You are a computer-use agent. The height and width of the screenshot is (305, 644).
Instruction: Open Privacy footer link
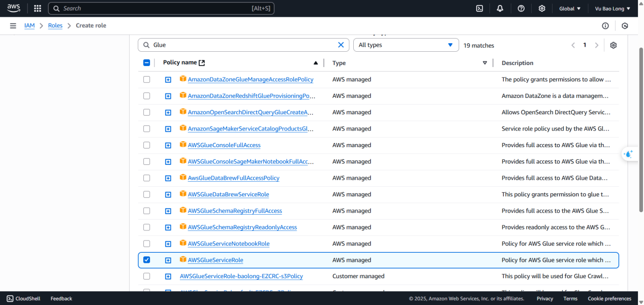click(545, 298)
